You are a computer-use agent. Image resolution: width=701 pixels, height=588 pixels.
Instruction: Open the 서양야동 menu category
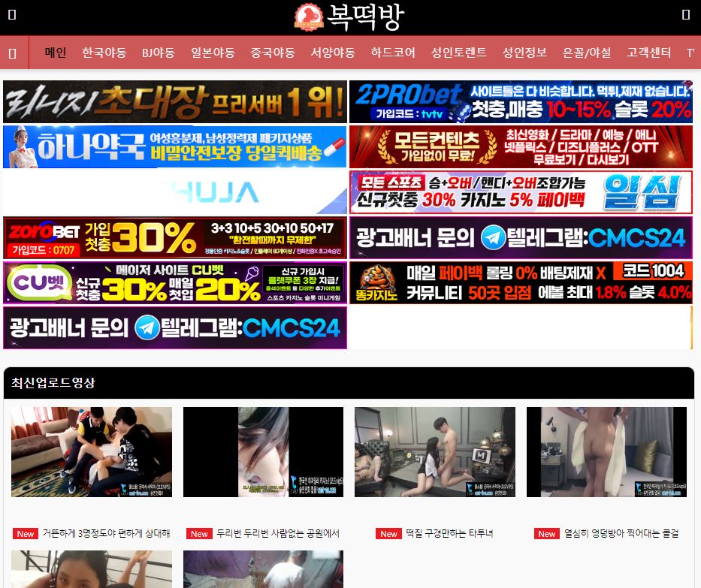point(333,53)
